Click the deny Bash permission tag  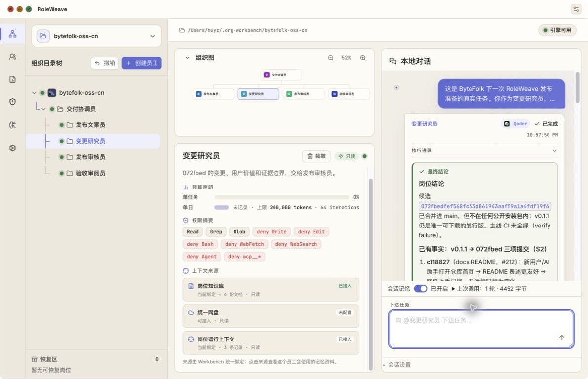tap(200, 244)
